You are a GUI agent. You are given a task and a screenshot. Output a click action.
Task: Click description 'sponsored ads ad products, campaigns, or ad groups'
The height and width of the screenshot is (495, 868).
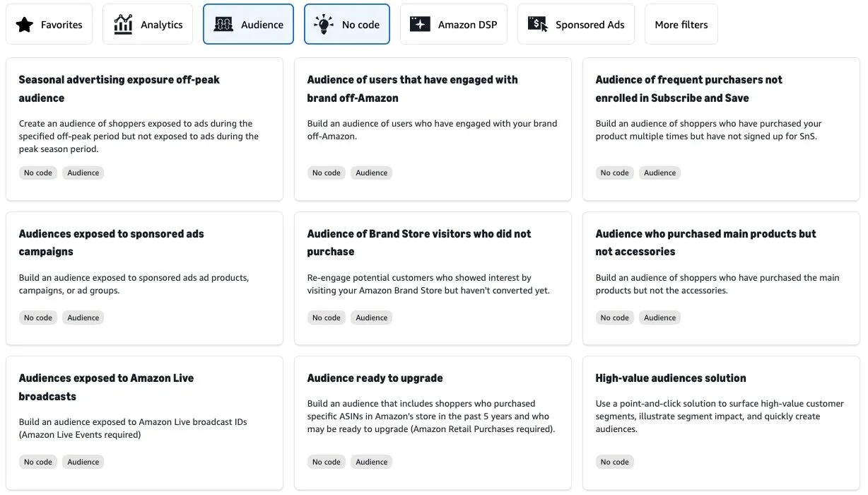[134, 284]
